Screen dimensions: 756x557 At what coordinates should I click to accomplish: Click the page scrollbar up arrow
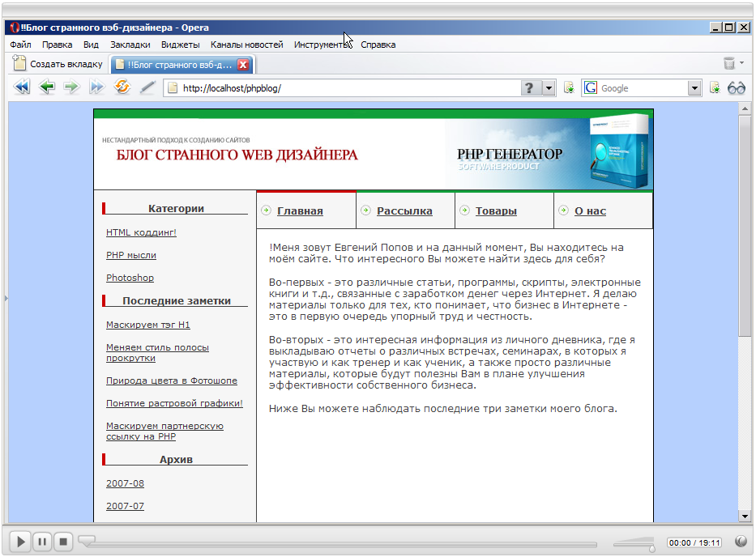745,109
